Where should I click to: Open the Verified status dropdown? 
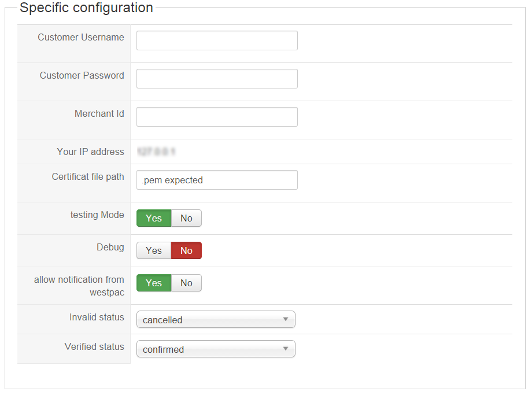pyautogui.click(x=216, y=349)
